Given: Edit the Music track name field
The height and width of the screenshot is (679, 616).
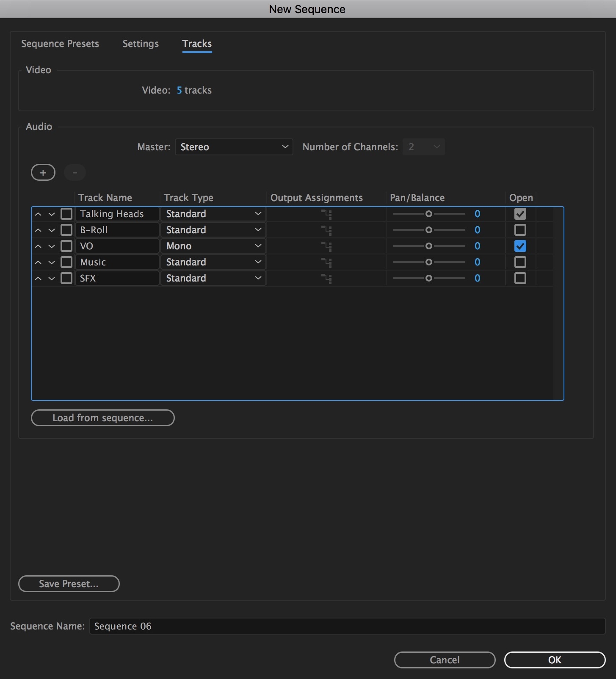Looking at the screenshot, I should coord(117,262).
